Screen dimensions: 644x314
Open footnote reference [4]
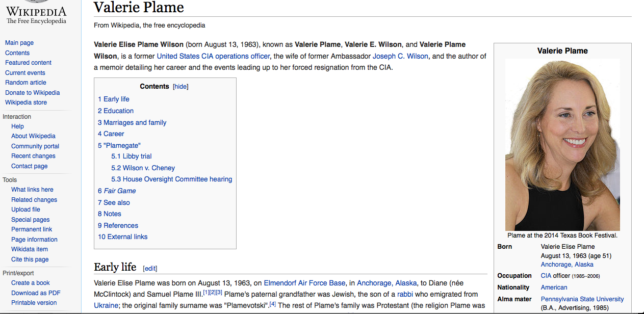pyautogui.click(x=273, y=304)
